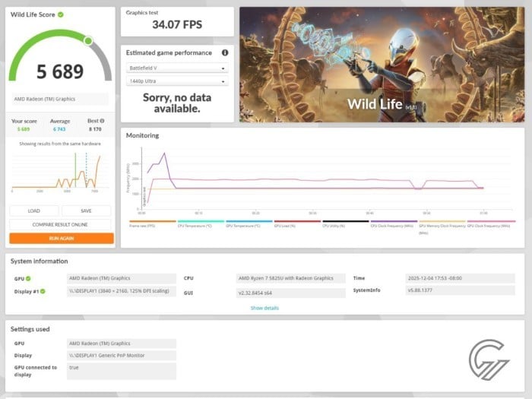Click the 5 689 score number
This screenshot has height=399, width=532.
60,71
